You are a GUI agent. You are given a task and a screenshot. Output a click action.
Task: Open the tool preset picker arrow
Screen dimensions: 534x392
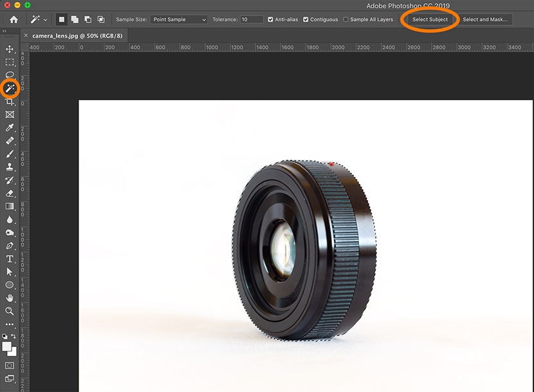coord(45,20)
